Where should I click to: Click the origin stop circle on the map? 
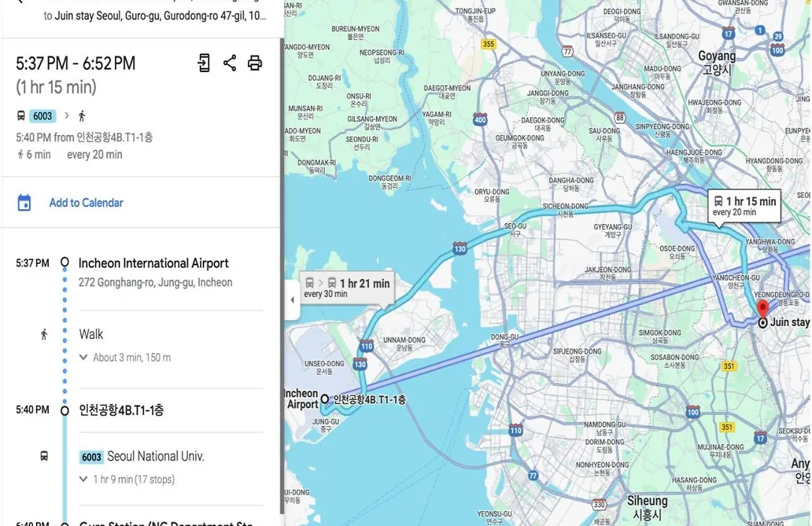[325, 399]
